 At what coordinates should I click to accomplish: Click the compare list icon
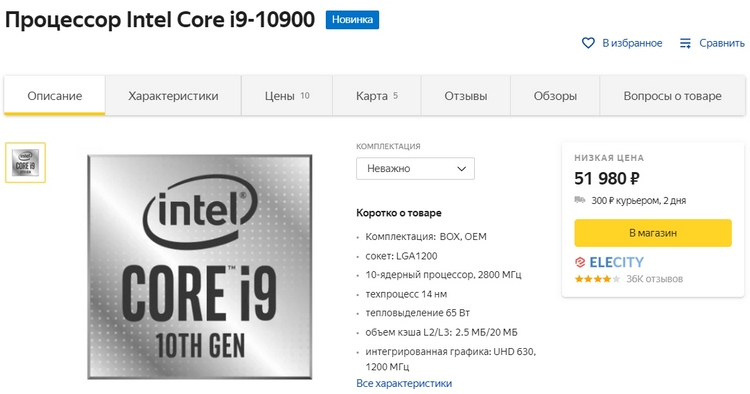coord(685,43)
